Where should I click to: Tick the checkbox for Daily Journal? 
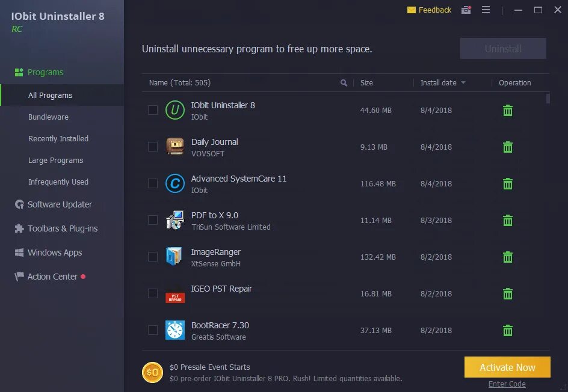(x=153, y=147)
